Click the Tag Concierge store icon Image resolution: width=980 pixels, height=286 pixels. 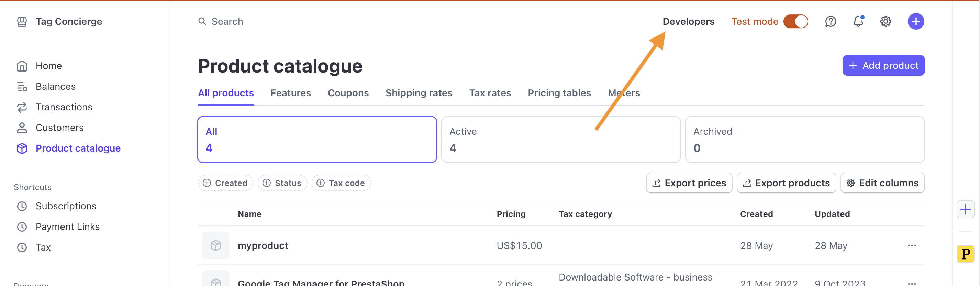coord(22,22)
